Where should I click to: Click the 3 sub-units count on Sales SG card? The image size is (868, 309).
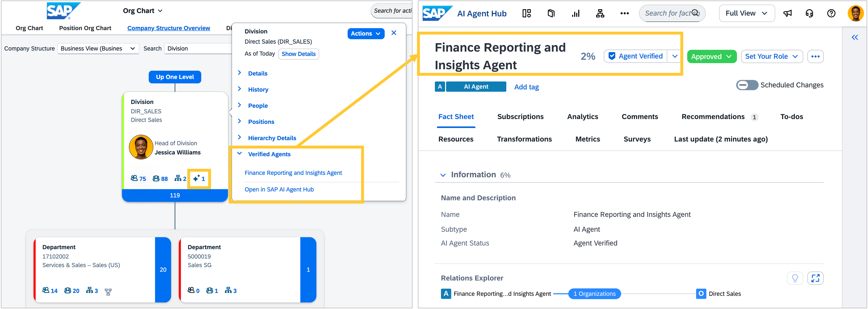(x=231, y=291)
